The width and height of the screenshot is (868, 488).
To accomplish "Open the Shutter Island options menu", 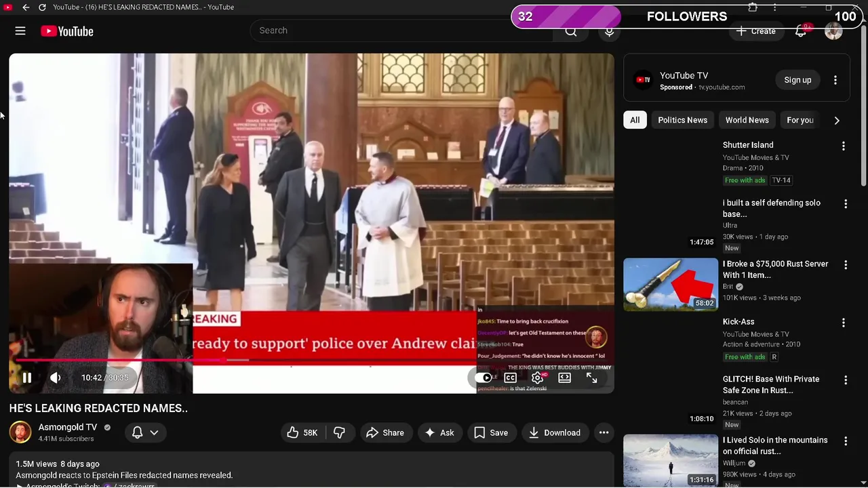I will point(843,146).
